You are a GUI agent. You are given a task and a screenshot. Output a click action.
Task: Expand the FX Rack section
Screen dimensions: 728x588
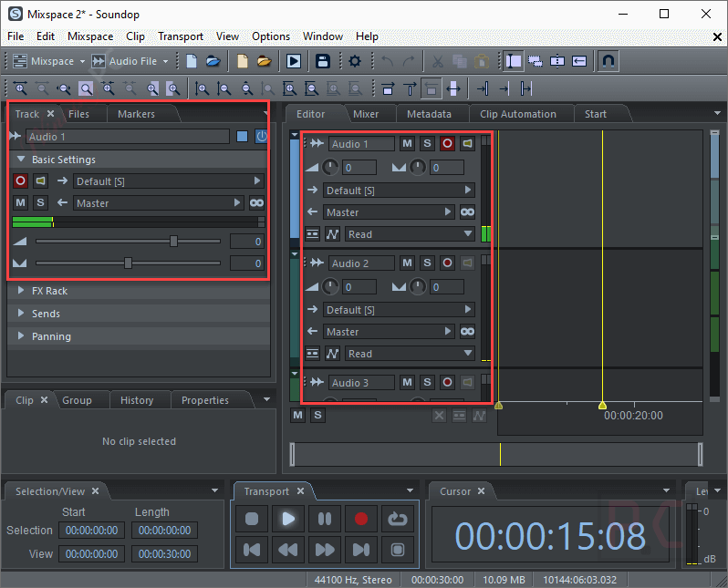point(21,291)
